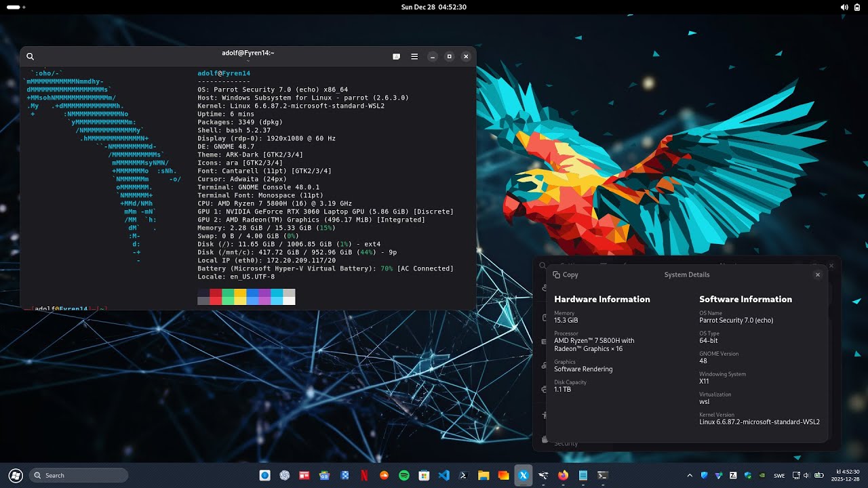Click the "GPU 1: NVIDIA GeForce RTX 3060" line
The image size is (868, 488).
pyautogui.click(x=325, y=211)
